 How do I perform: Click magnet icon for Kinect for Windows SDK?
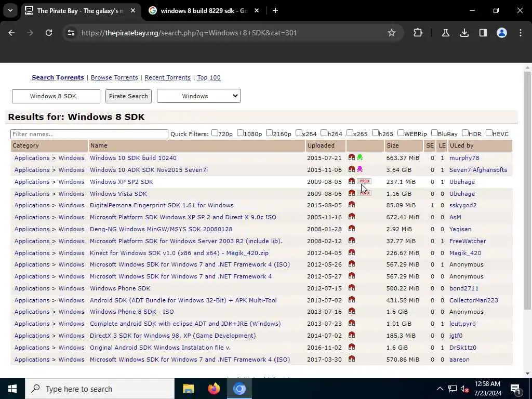352,252
